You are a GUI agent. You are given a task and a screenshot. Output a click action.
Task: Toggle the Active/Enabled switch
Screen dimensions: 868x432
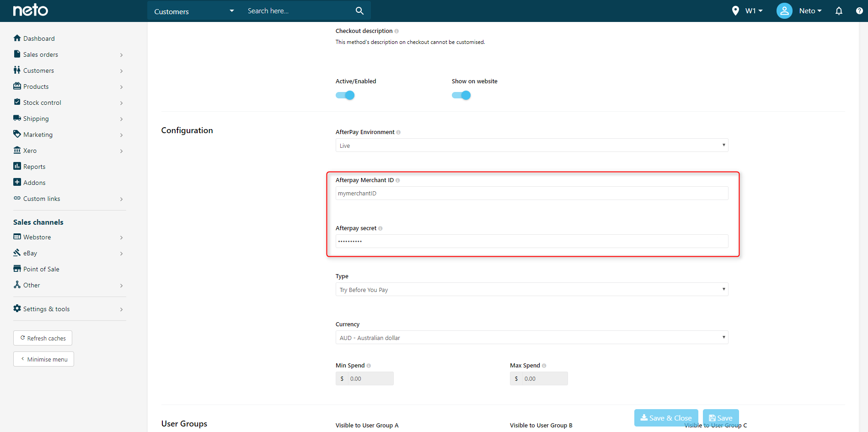[345, 95]
